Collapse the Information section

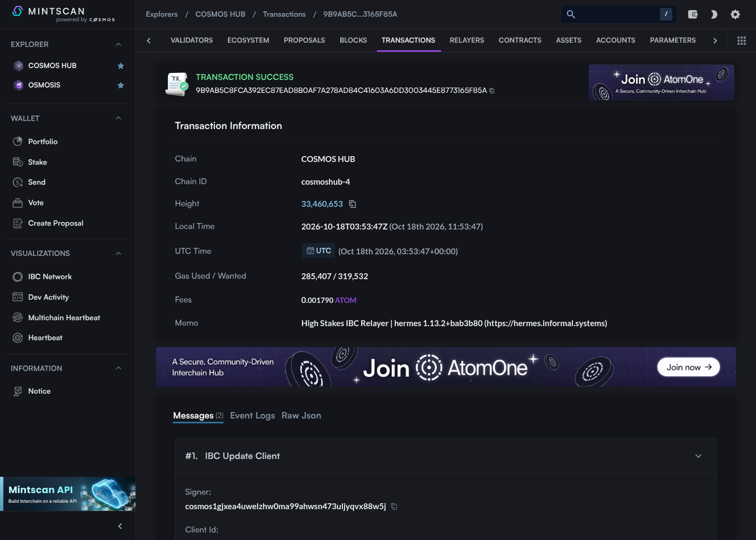tap(118, 368)
